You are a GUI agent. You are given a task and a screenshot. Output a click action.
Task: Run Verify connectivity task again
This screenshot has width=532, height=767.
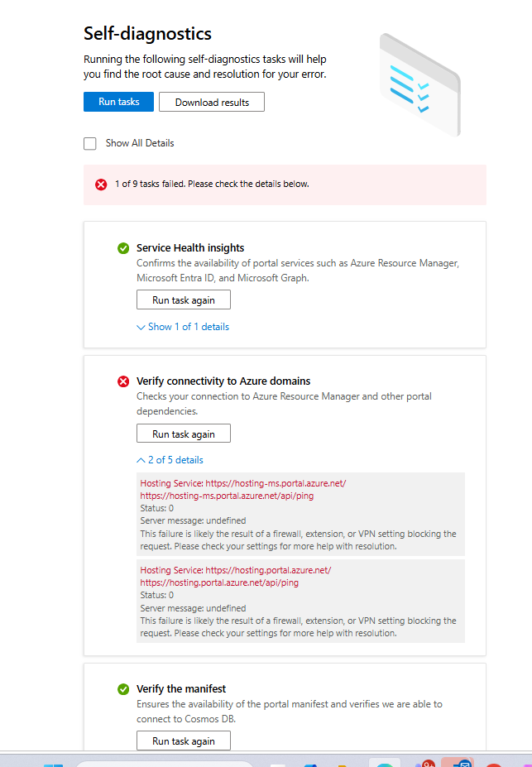184,434
